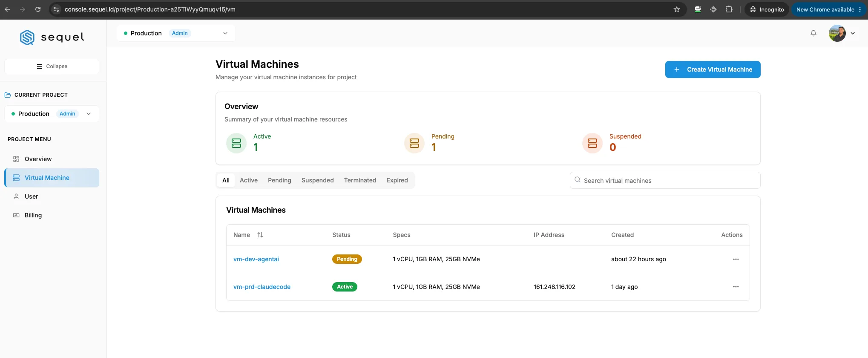Open the vm-prd-claudecode link
The image size is (868, 358).
pos(262,287)
